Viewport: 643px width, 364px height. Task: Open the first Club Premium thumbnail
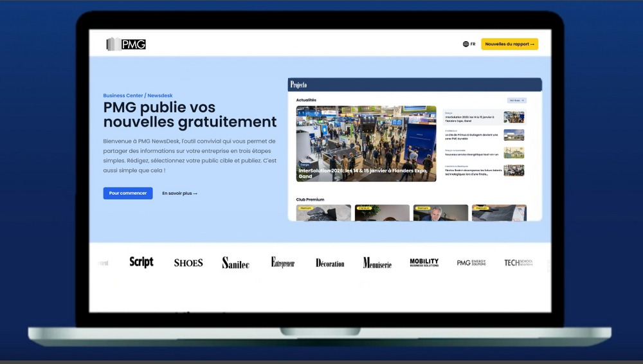click(323, 213)
